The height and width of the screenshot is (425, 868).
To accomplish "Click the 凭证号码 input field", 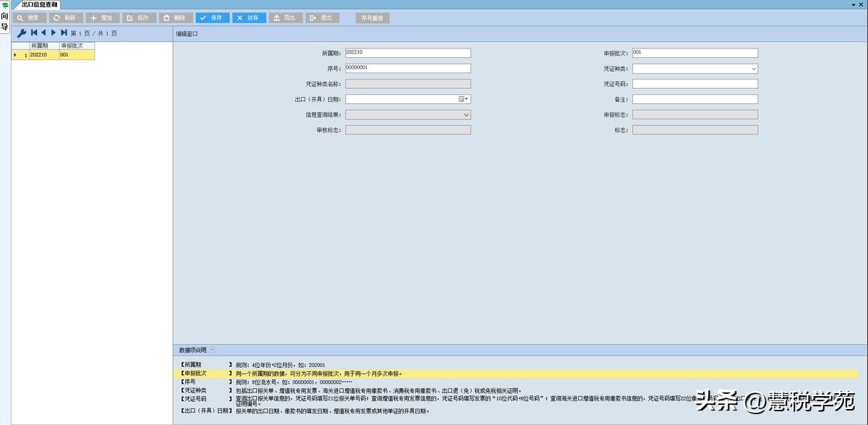I will pyautogui.click(x=694, y=84).
